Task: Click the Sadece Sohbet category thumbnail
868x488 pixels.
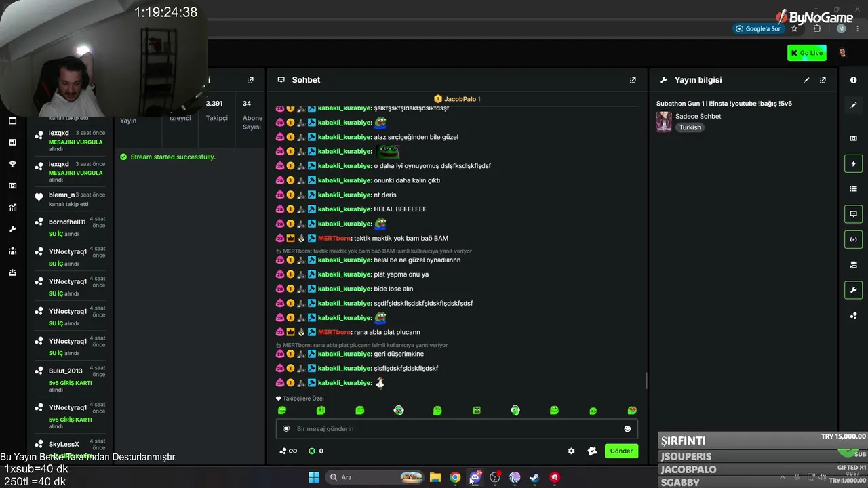Action: (664, 121)
